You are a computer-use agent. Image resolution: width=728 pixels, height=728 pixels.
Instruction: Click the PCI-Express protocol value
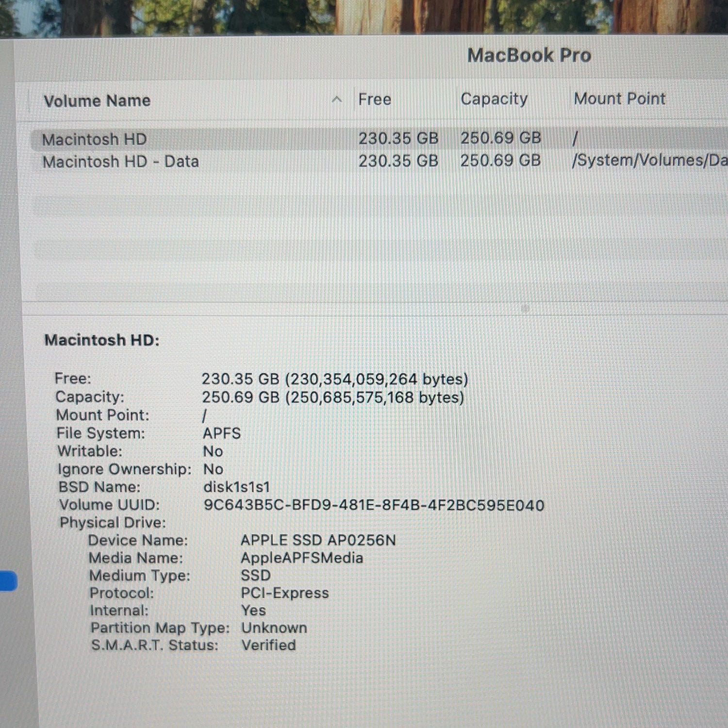[285, 593]
